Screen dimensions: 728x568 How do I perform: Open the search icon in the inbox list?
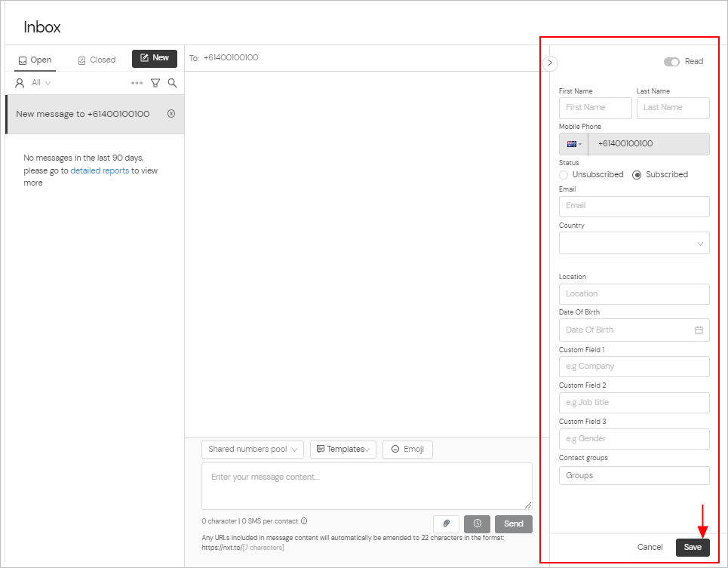pyautogui.click(x=172, y=83)
